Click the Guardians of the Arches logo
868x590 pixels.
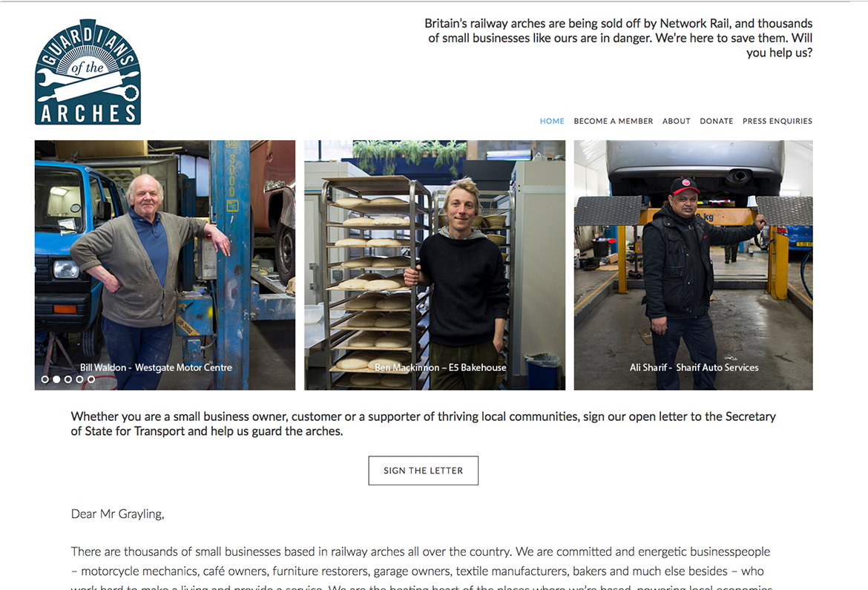[88, 72]
